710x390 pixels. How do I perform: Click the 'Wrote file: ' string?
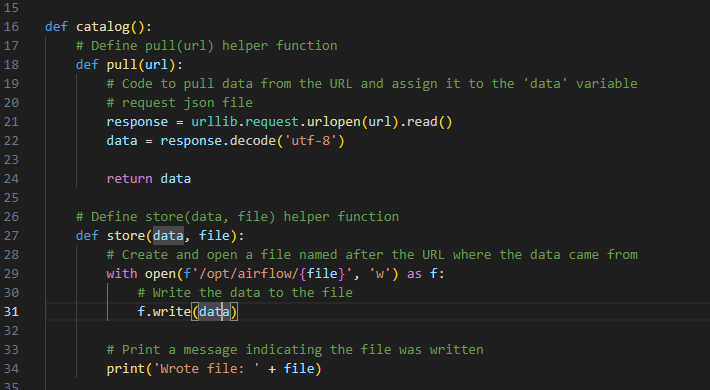[x=207, y=369]
